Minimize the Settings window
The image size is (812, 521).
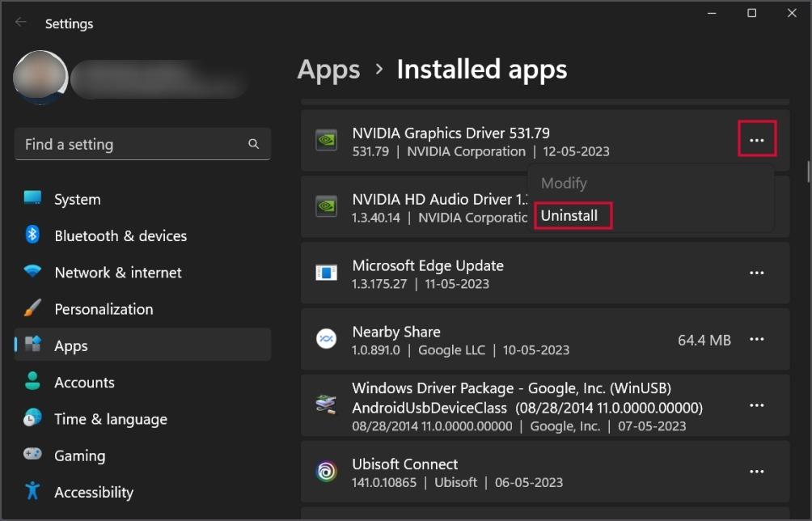coord(712,13)
